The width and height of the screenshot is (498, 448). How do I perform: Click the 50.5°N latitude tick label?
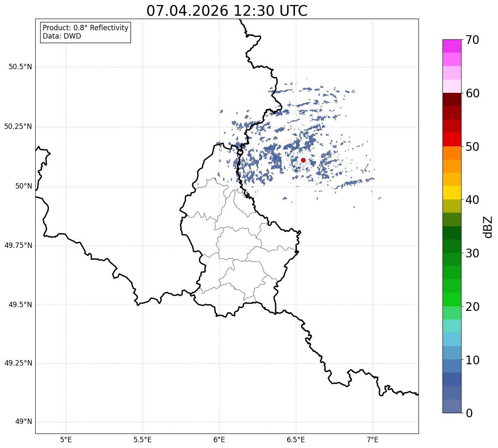pyautogui.click(x=20, y=67)
